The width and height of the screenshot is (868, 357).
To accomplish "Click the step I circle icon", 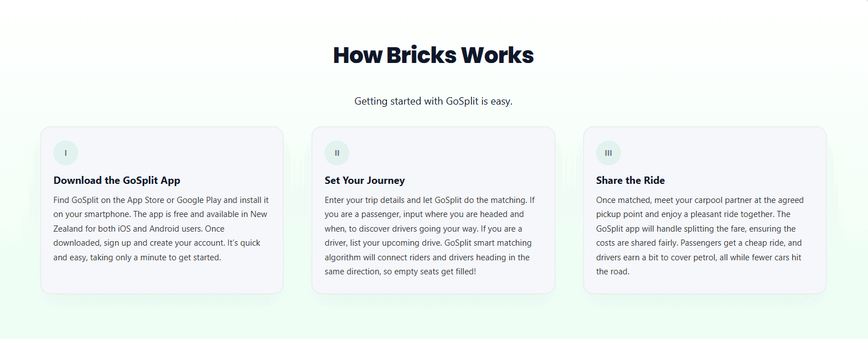I will pyautogui.click(x=66, y=153).
